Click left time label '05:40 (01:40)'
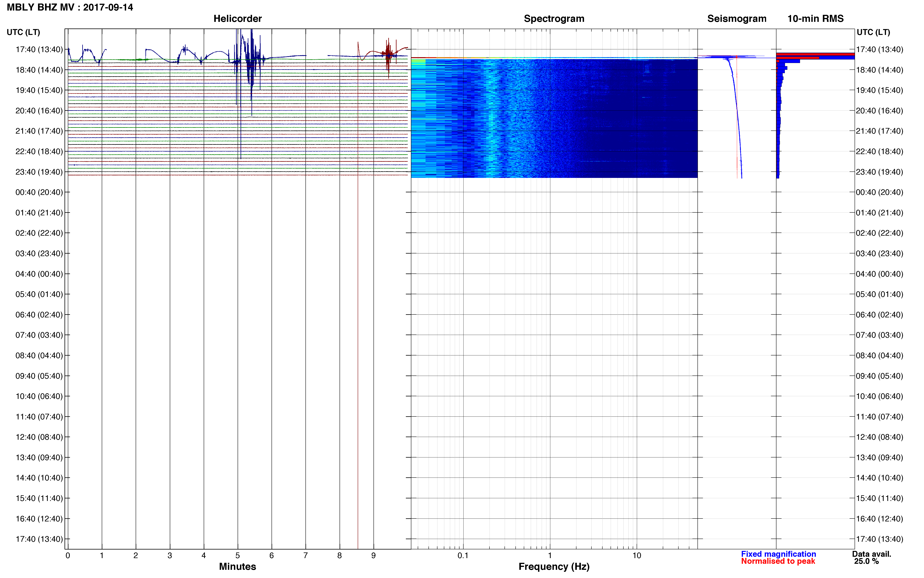Image resolution: width=924 pixels, height=578 pixels. 39,294
